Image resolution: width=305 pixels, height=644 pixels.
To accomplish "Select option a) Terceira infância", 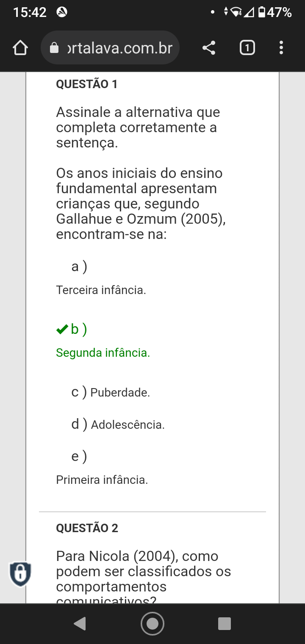I will click(x=101, y=290).
